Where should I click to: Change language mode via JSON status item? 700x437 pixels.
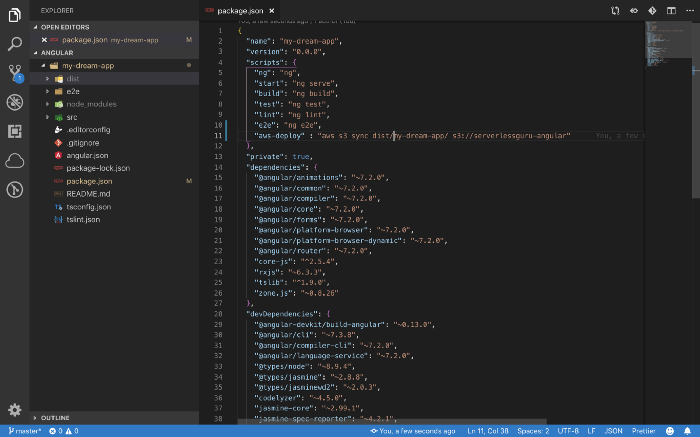pyautogui.click(x=613, y=431)
